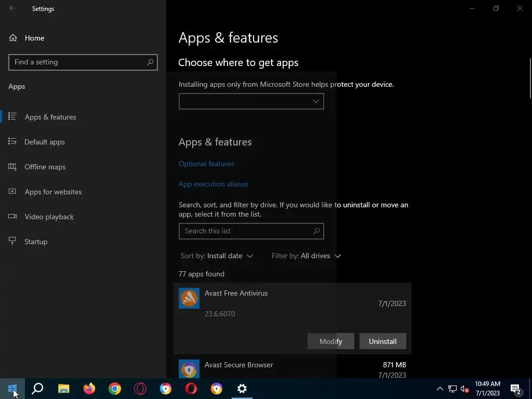Launch Opera GX pink-ring taskbar icon
This screenshot has width=532, height=399.
140,389
